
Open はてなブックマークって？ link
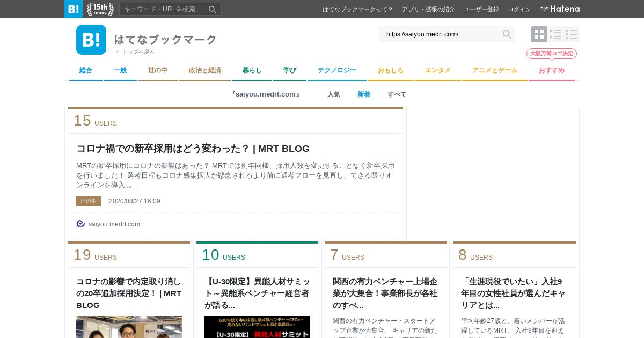tap(357, 9)
